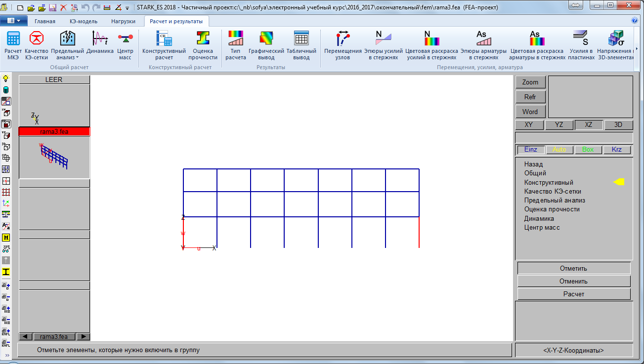Viewport: 644px width, 364px height.
Task: Show Напряжения 3D-элементах
Action: (x=615, y=45)
